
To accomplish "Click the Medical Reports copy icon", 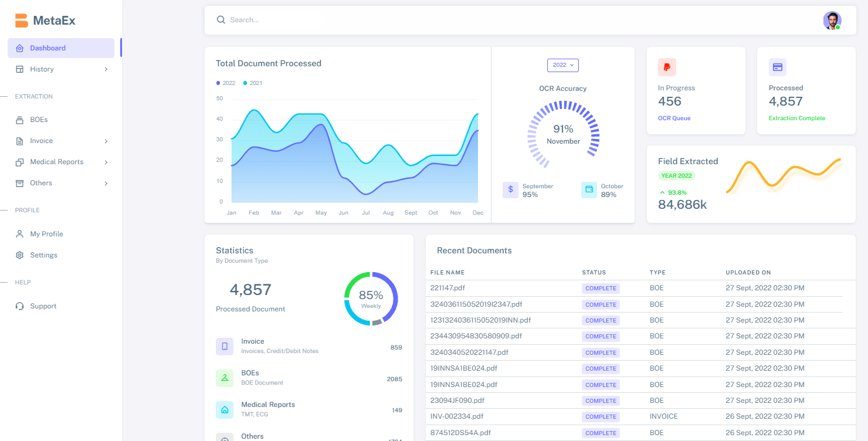I will 19,162.
